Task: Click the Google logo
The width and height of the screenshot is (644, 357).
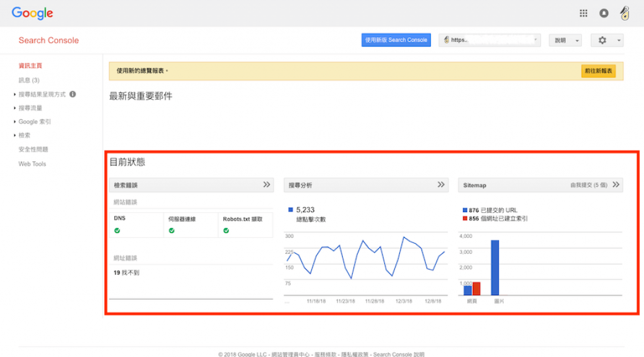Action: point(32,13)
